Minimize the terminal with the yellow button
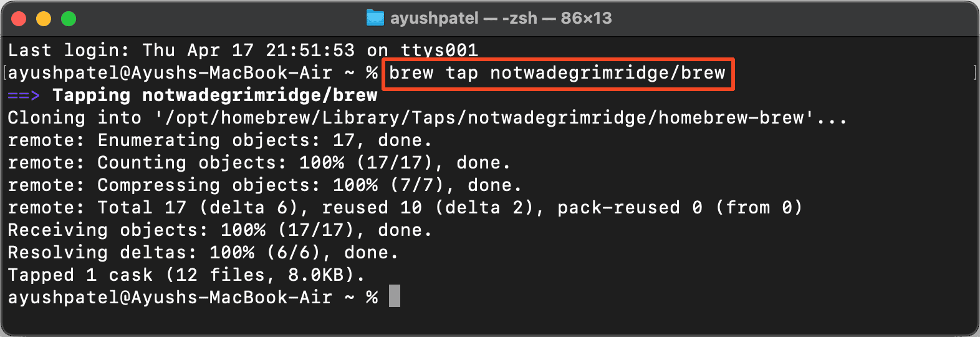The image size is (980, 337). (44, 19)
